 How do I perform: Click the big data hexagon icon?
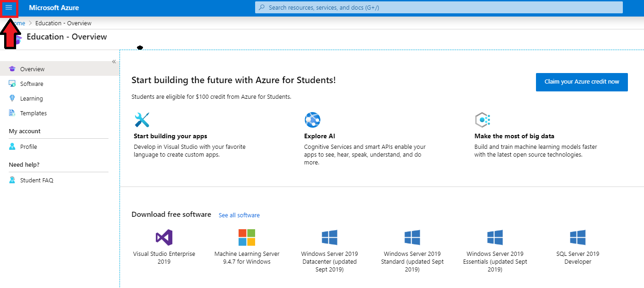[483, 120]
